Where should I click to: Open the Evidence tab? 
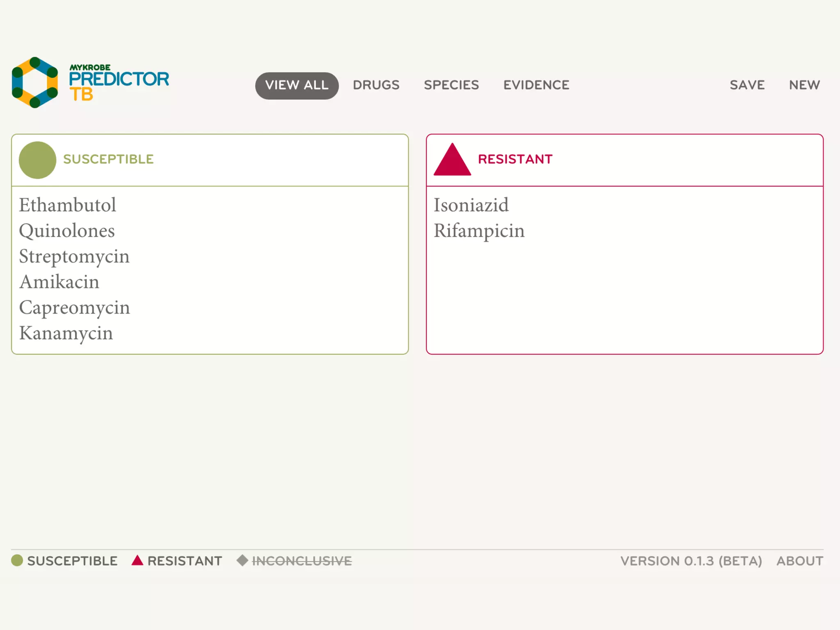click(x=536, y=85)
